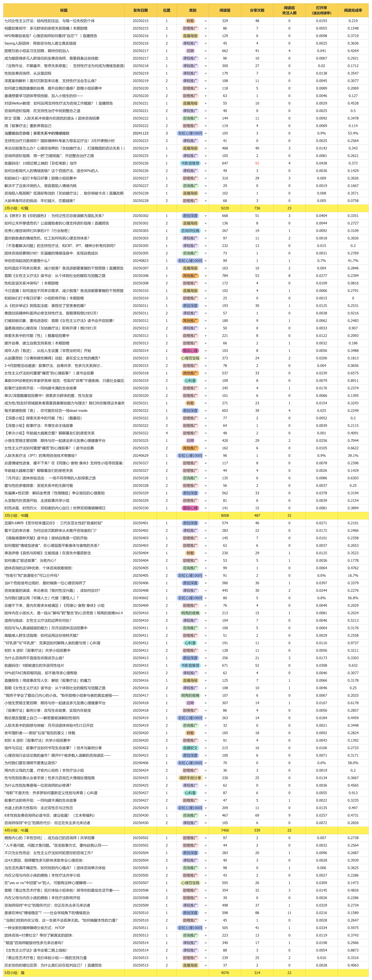Click the 5月小结 total reads cell 4076
This screenshot has height=980, width=372.
(x=225, y=973)
